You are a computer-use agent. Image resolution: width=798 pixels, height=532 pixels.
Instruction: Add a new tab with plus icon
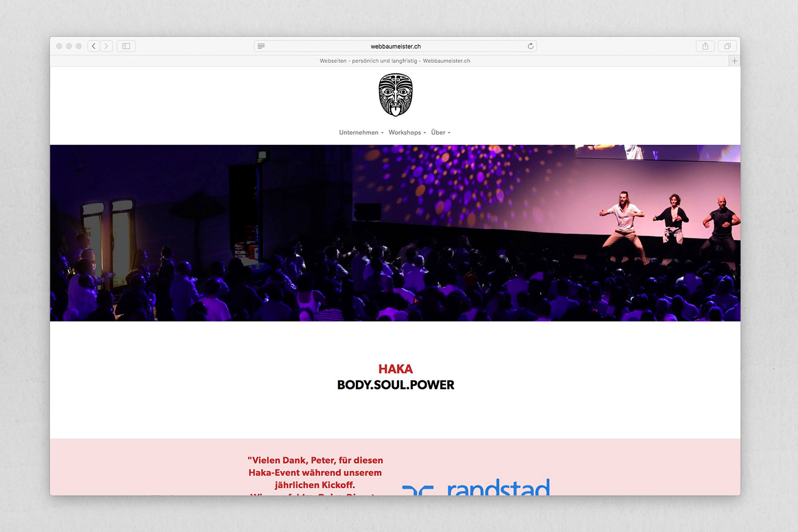[735, 61]
